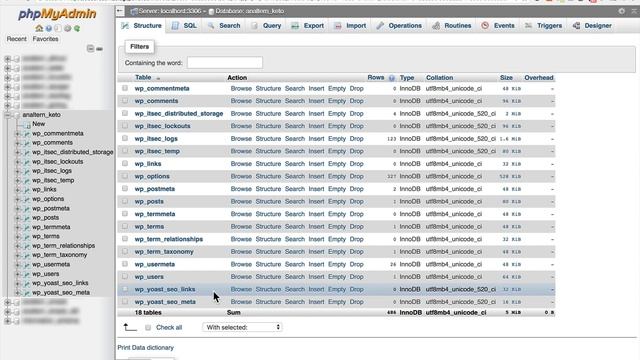Click the server icon in breadcrumb

coord(133,11)
